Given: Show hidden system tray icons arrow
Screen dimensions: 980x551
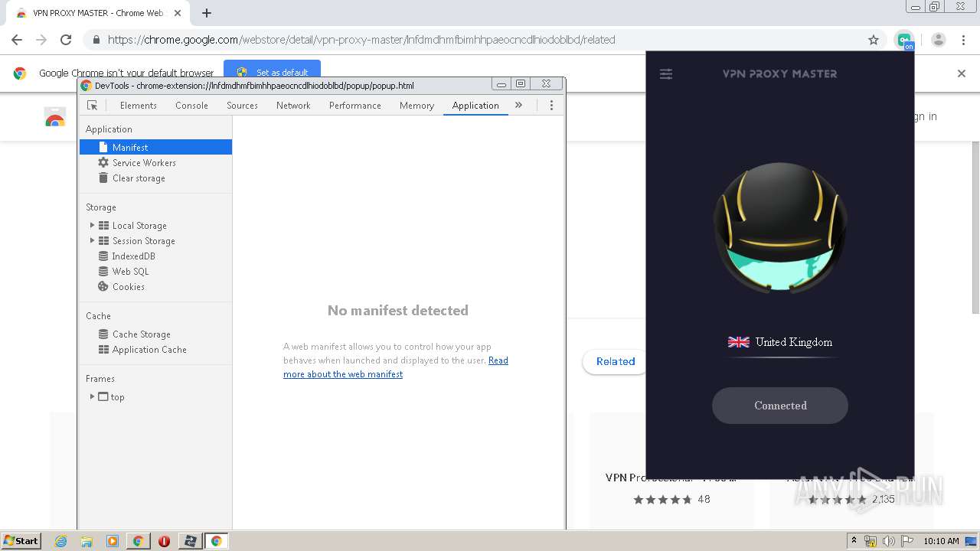Looking at the screenshot, I should pos(854,541).
